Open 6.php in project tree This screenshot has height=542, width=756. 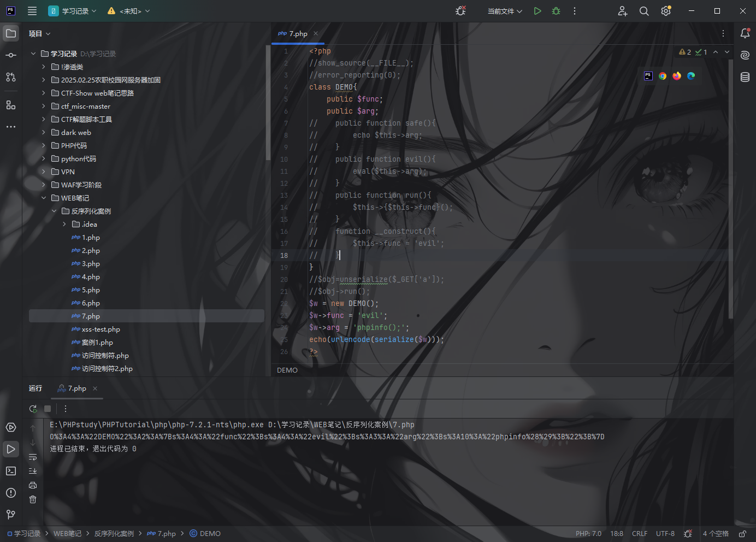point(91,303)
